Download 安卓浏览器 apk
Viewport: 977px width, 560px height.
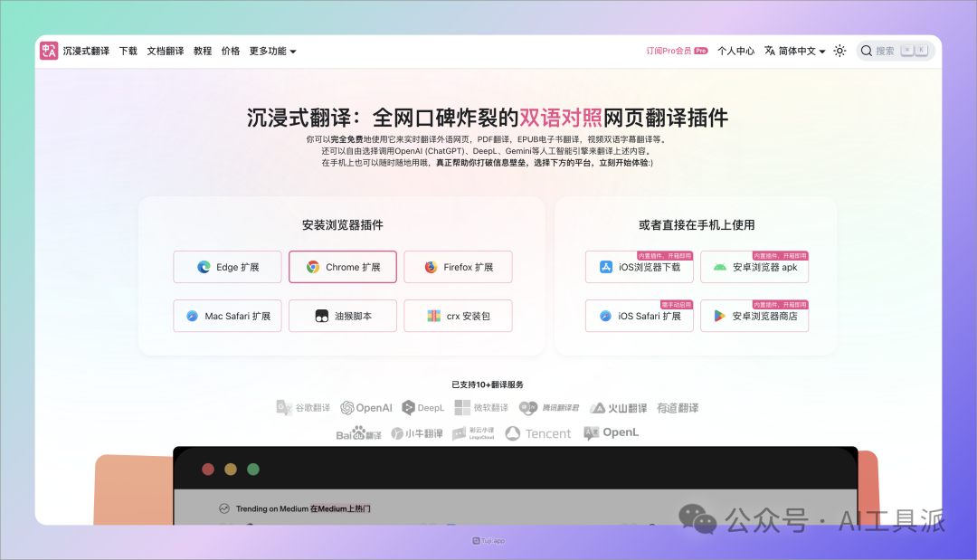[754, 267]
